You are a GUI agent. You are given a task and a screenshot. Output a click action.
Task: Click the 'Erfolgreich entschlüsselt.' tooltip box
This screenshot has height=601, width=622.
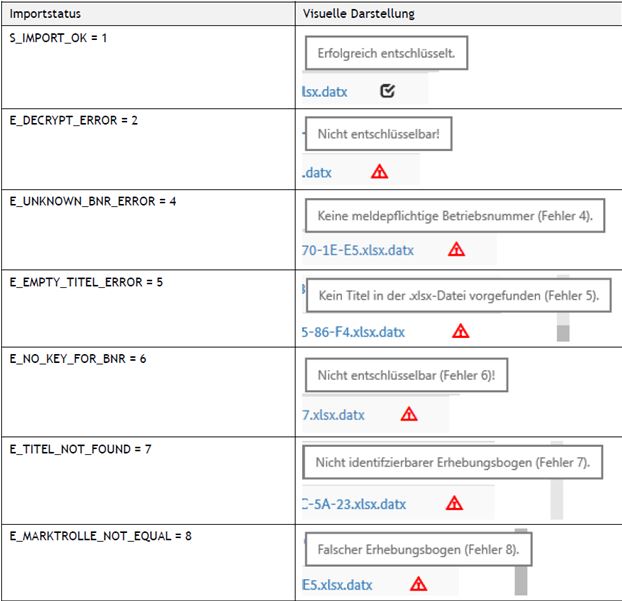pos(386,54)
